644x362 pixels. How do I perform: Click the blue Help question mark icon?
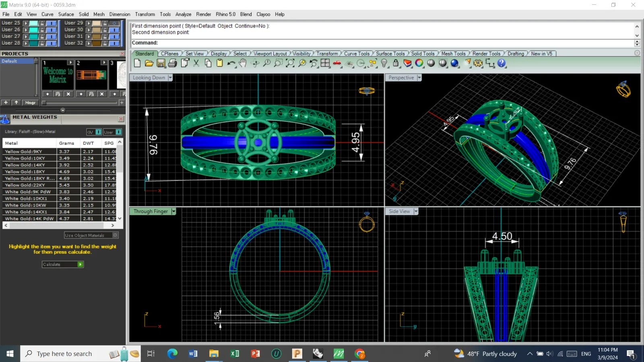[x=502, y=63]
